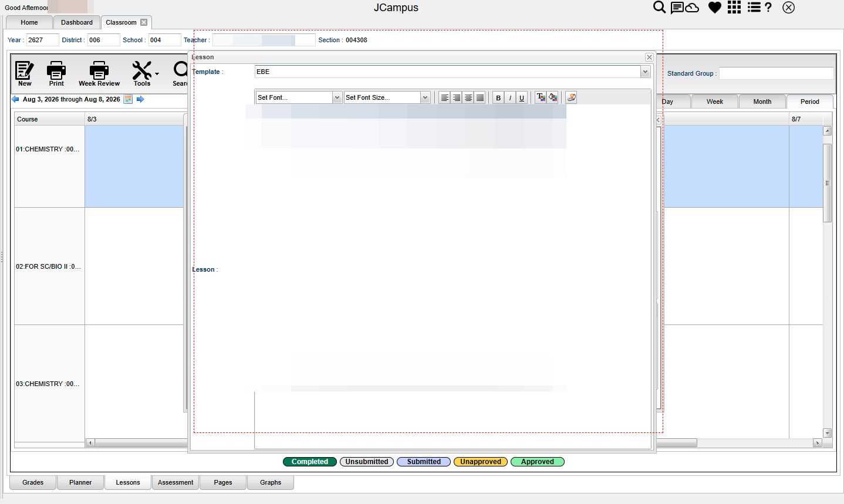Image resolution: width=844 pixels, height=504 pixels.
Task: Click the question mark help icon
Action: [768, 7]
